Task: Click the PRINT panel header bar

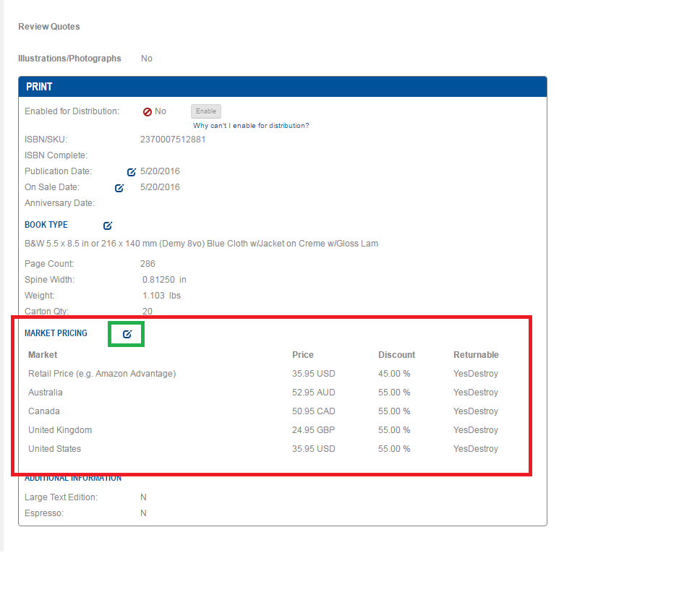Action: [282, 87]
